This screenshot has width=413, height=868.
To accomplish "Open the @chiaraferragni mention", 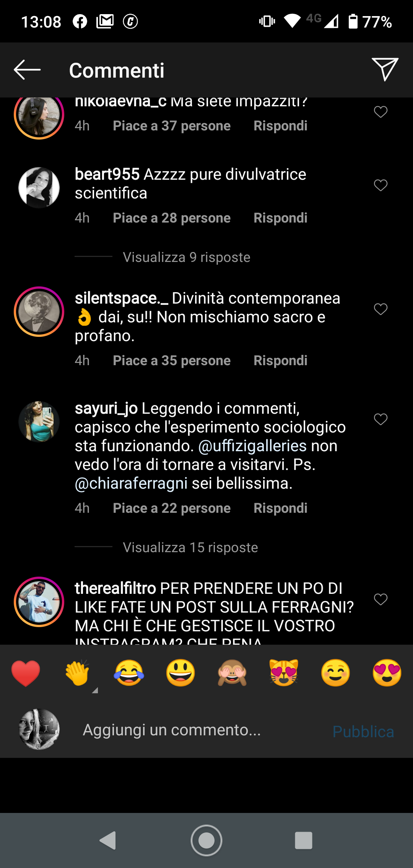I will 131,483.
